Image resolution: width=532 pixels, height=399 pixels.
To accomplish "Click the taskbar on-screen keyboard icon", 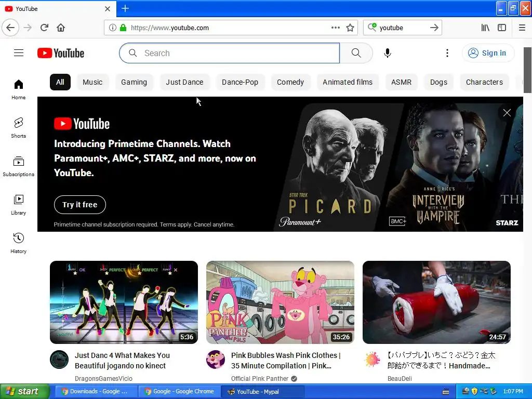I will [446, 392].
